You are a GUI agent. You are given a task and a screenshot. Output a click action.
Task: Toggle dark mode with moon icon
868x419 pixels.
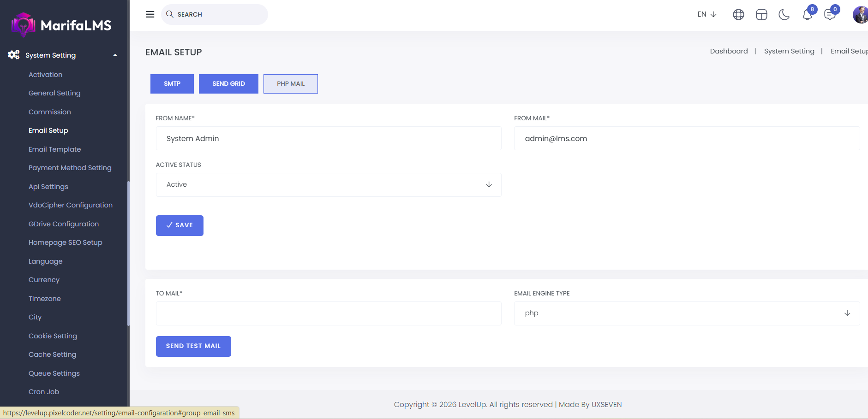[x=784, y=15]
